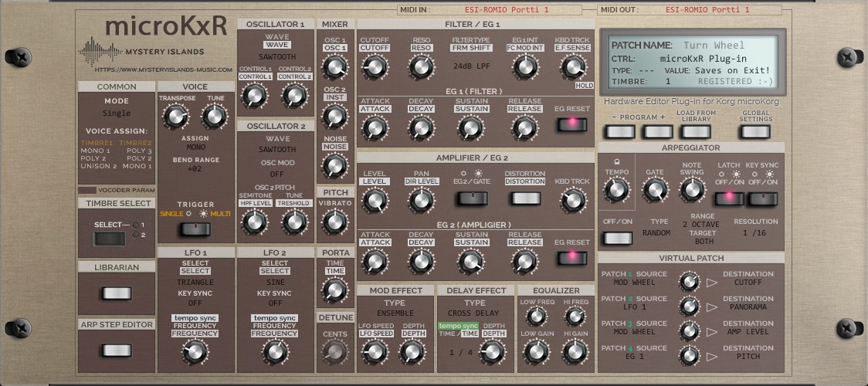Toggle the Distortion switch
The image size is (868, 386).
click(525, 198)
